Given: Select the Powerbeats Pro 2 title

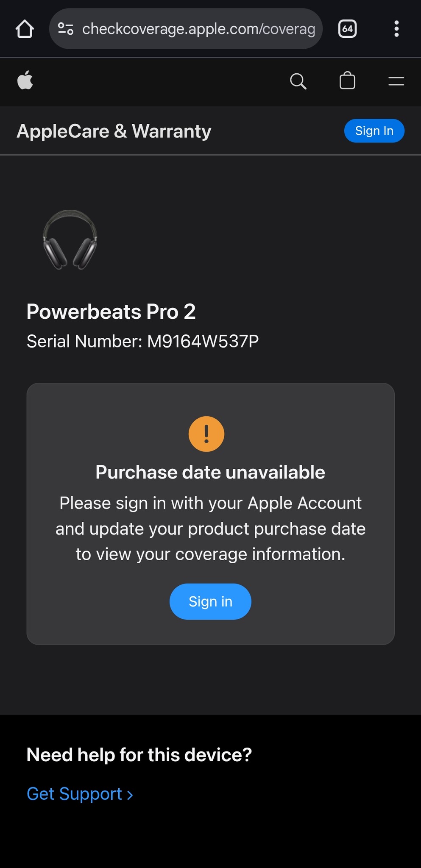Looking at the screenshot, I should [111, 312].
